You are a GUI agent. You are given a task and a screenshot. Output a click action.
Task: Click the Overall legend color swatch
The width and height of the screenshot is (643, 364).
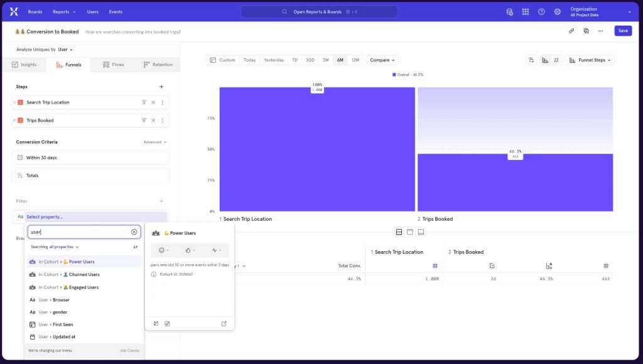(394, 75)
